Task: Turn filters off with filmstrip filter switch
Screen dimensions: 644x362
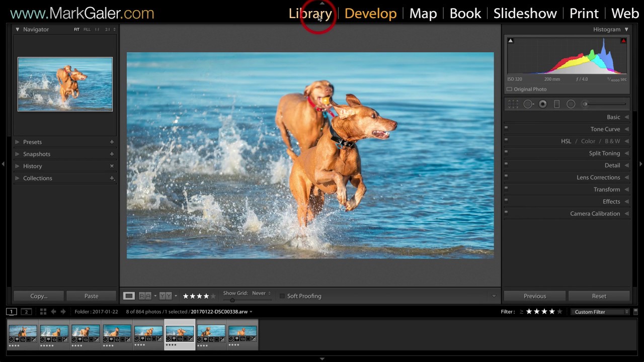Action: pyautogui.click(x=635, y=312)
